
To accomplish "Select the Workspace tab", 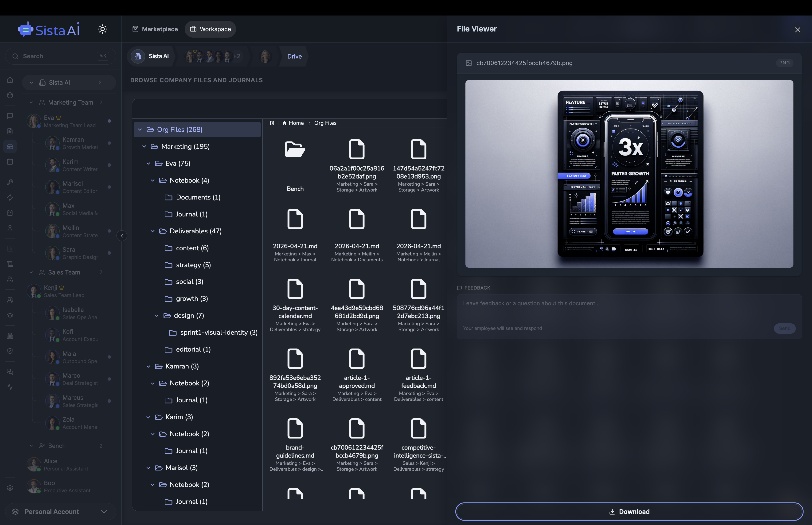I will click(210, 29).
